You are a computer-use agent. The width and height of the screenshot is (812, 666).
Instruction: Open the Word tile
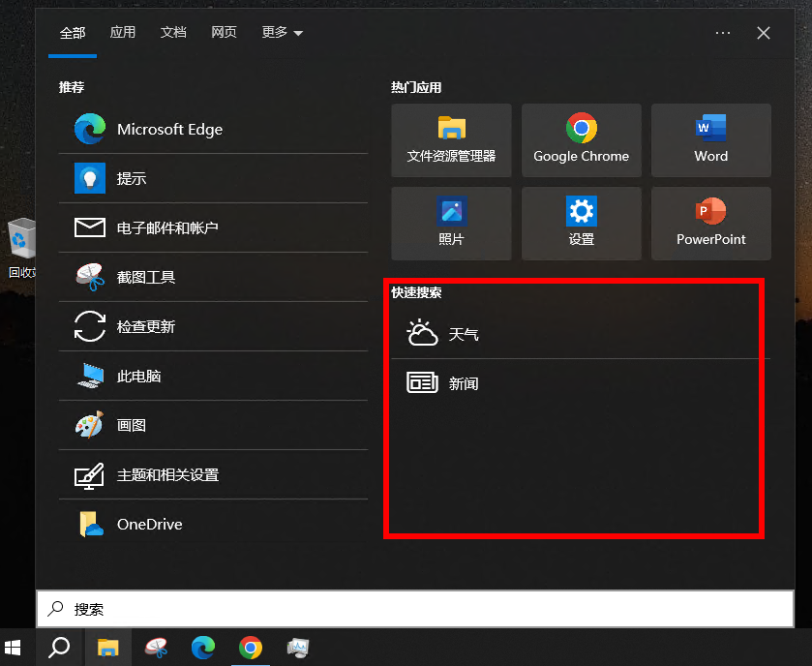(x=710, y=140)
